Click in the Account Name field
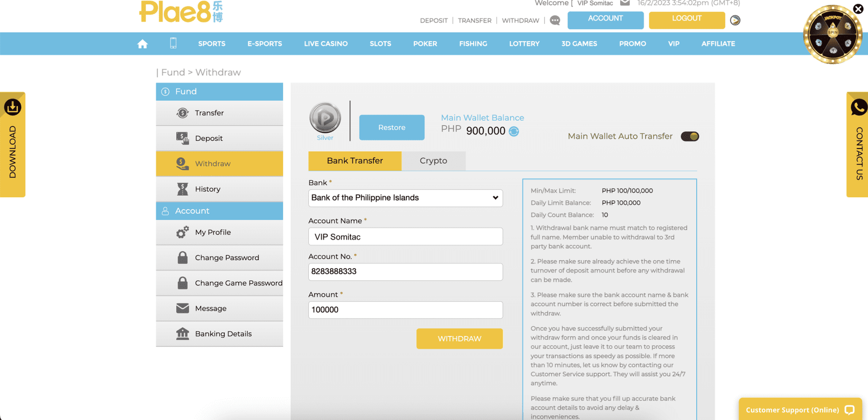The height and width of the screenshot is (420, 868). click(405, 237)
